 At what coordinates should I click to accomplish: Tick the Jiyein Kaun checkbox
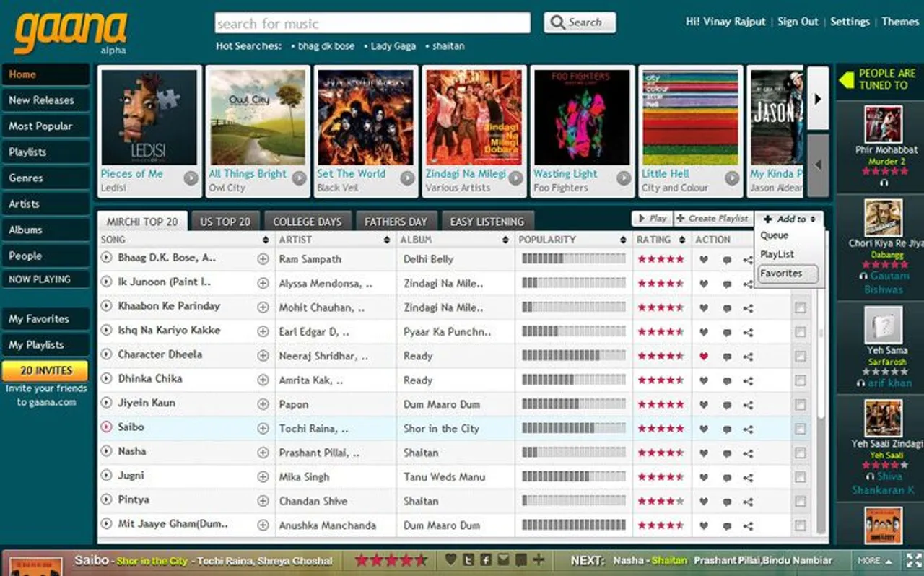[800, 405]
